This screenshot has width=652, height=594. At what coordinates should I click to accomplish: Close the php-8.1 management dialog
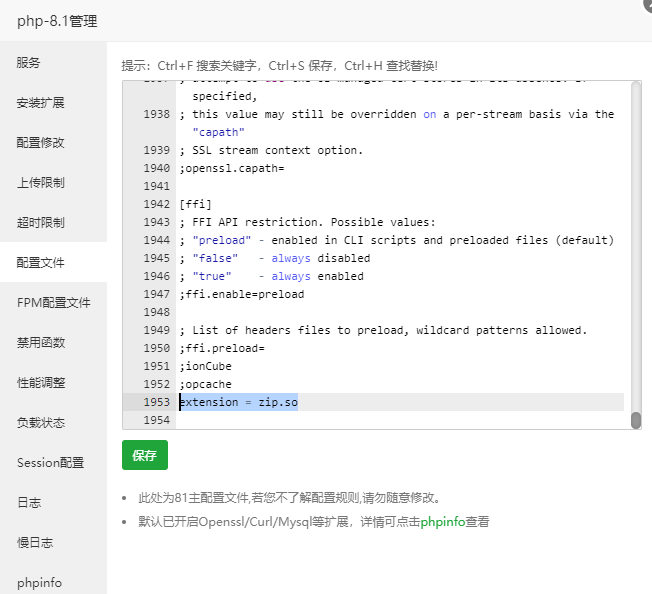646,4
